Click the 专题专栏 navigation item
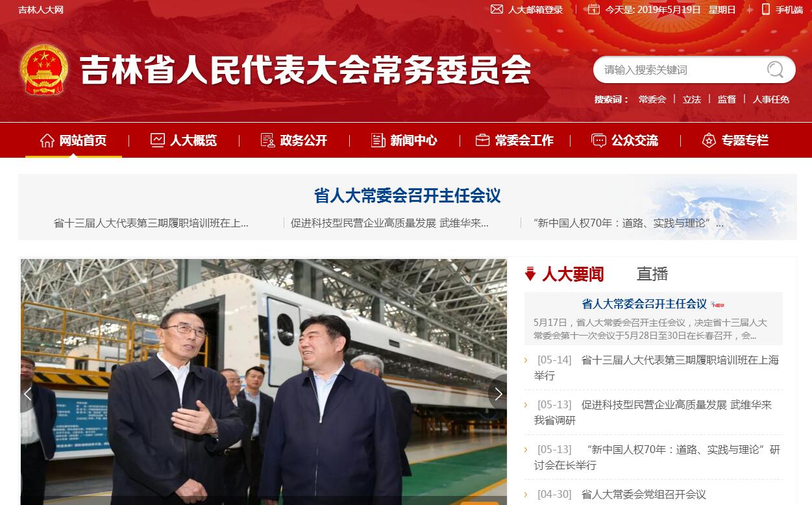This screenshot has height=505, width=812. point(735,140)
